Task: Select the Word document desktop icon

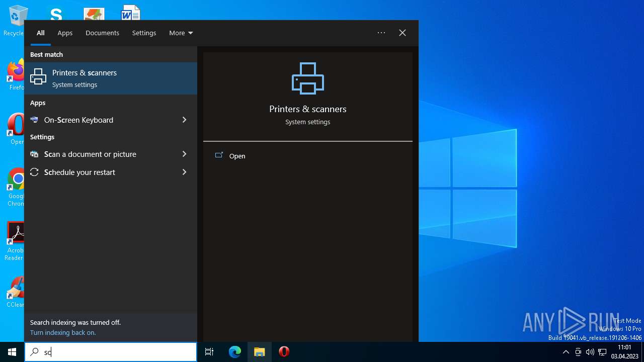Action: [x=130, y=14]
